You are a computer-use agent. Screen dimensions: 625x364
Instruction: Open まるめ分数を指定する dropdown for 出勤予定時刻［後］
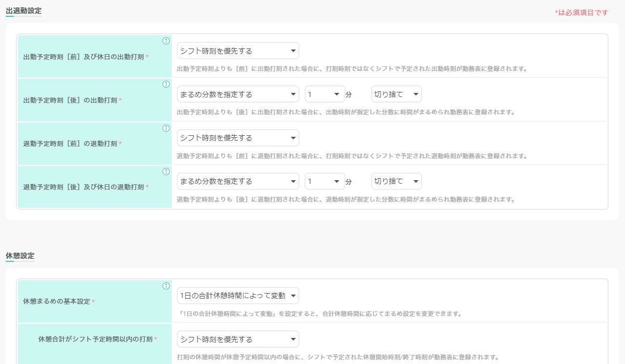(x=238, y=94)
